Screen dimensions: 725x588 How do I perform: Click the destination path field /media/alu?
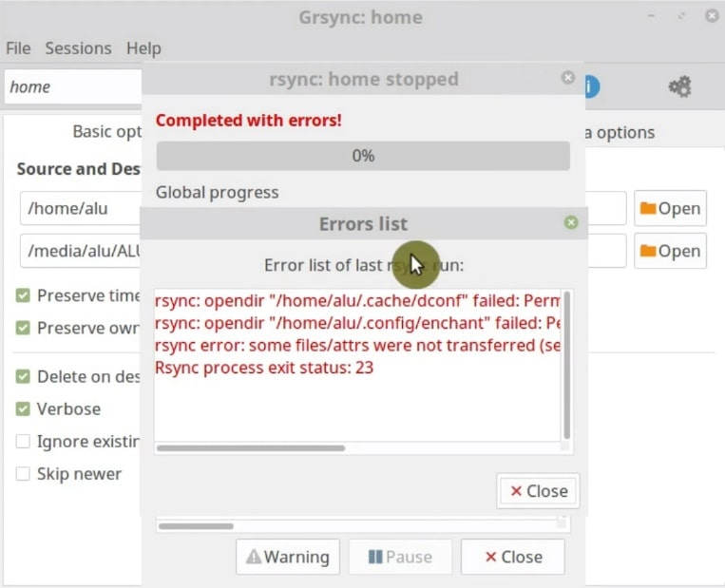click(x=81, y=251)
